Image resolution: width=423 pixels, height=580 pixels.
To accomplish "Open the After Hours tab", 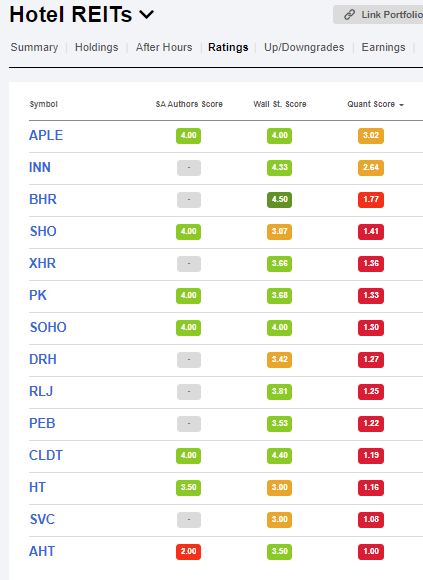I will click(x=164, y=47).
